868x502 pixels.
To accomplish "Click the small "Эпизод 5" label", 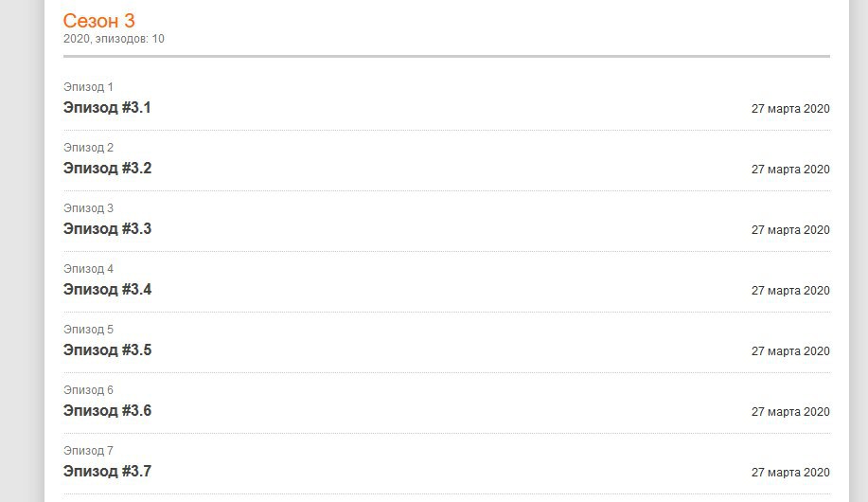I will point(88,330).
